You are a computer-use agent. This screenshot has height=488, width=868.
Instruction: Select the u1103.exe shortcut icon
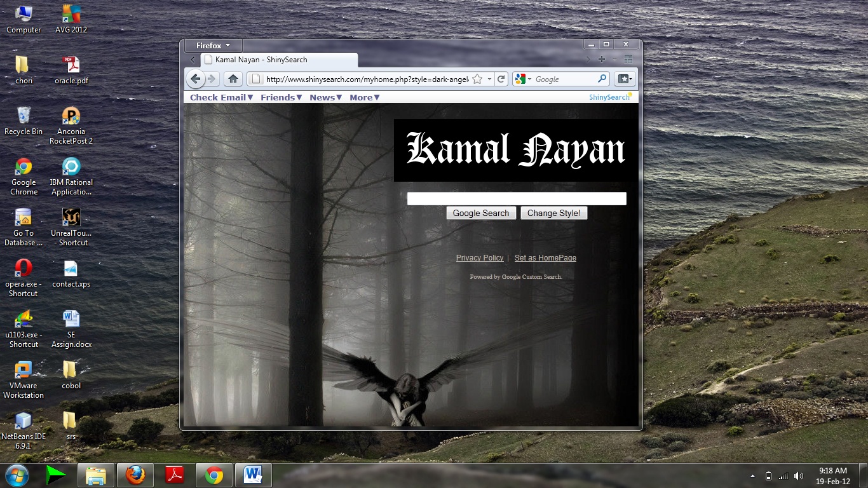click(x=24, y=329)
